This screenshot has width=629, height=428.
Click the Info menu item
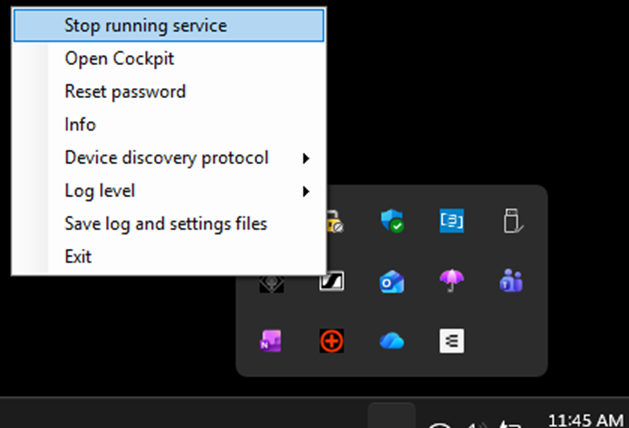click(80, 124)
